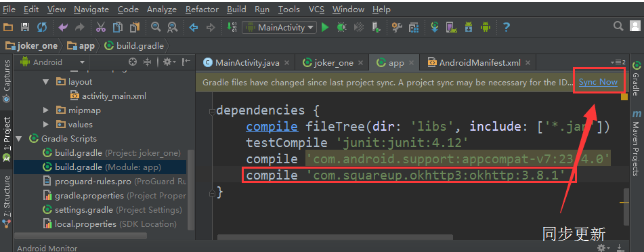Click the Sync Now link

coord(598,82)
